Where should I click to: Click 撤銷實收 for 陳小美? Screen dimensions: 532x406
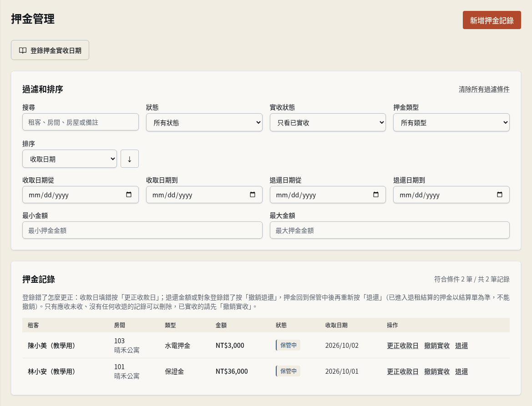(437, 346)
